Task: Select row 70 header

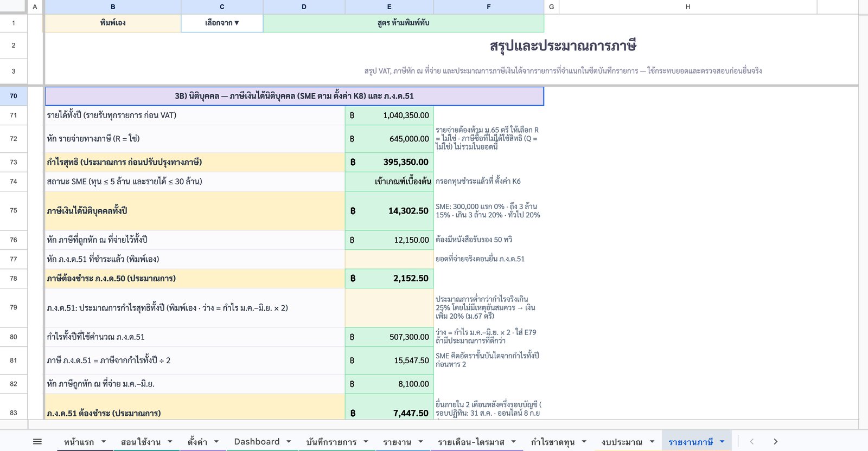Action: click(x=14, y=96)
